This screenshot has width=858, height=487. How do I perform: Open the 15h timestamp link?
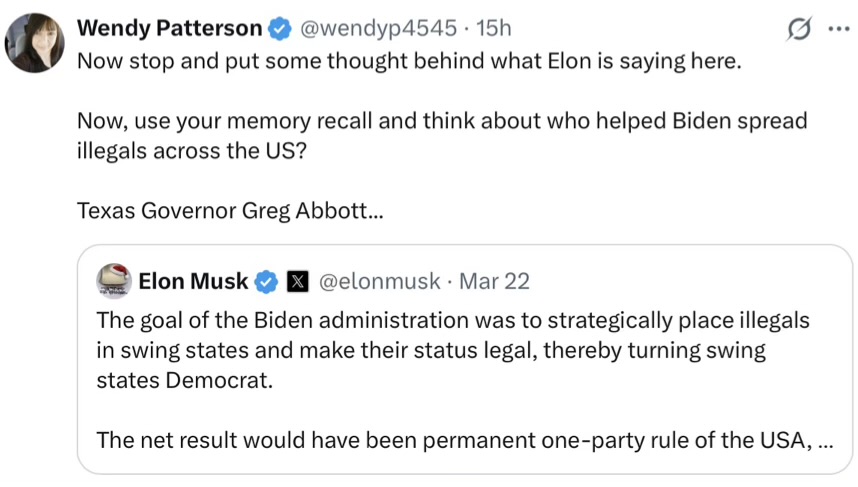click(x=493, y=29)
